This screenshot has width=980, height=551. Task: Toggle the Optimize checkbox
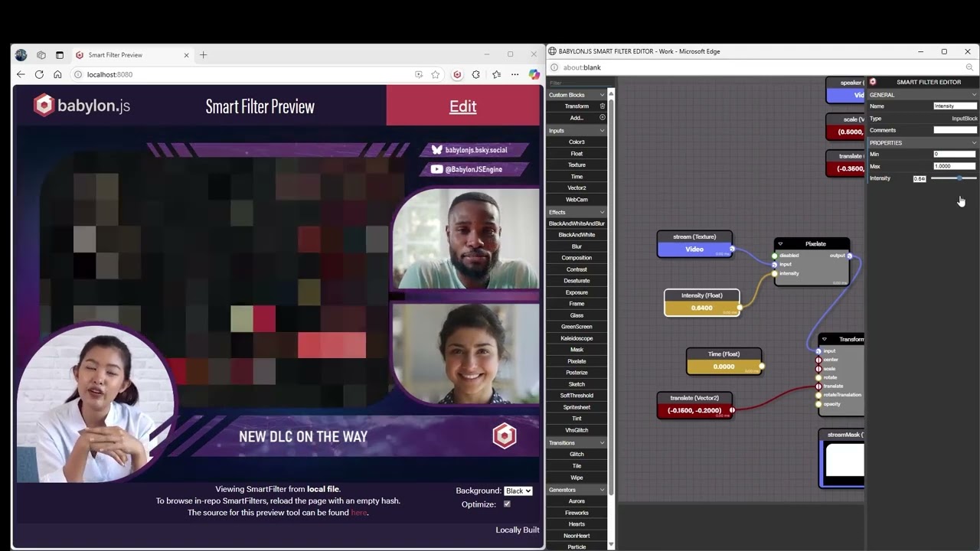[x=507, y=504]
